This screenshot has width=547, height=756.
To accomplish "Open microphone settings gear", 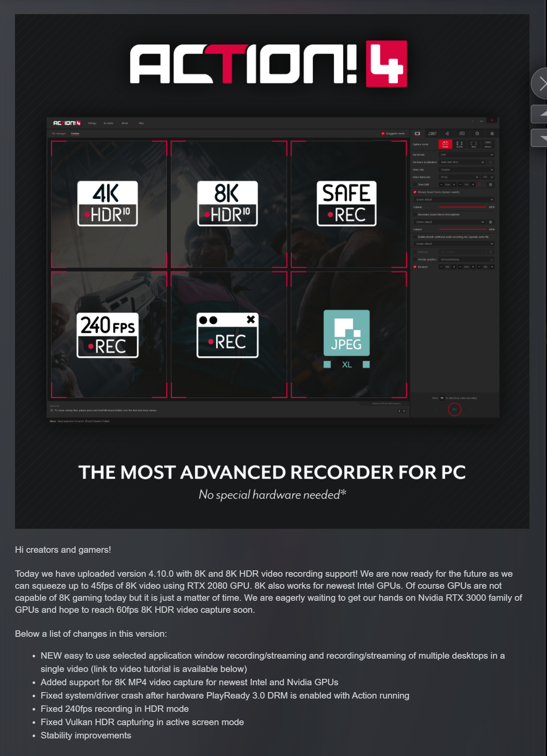I will (x=490, y=222).
